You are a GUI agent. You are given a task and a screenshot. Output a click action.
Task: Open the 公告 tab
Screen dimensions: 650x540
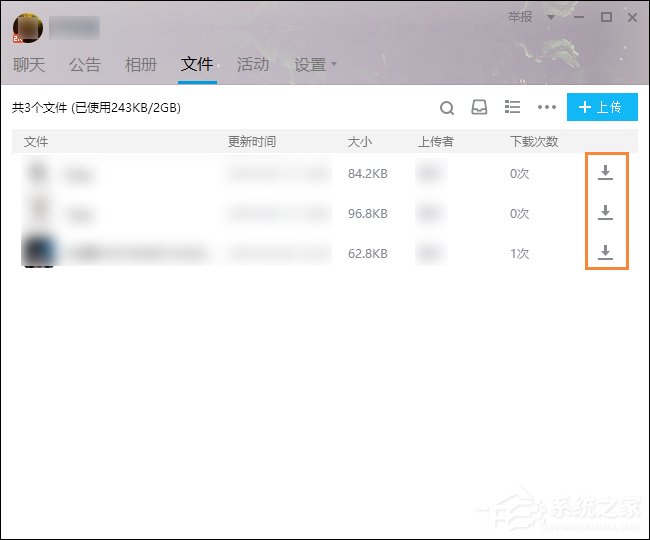[85, 65]
